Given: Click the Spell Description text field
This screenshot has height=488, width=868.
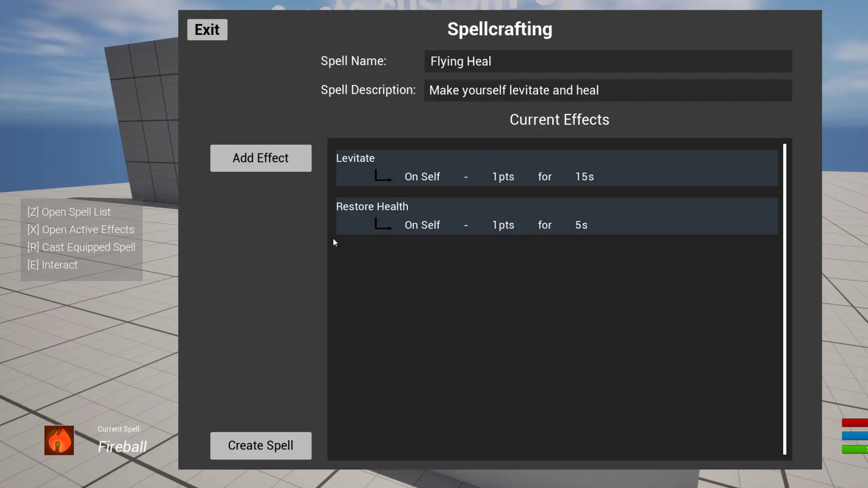Looking at the screenshot, I should [608, 90].
